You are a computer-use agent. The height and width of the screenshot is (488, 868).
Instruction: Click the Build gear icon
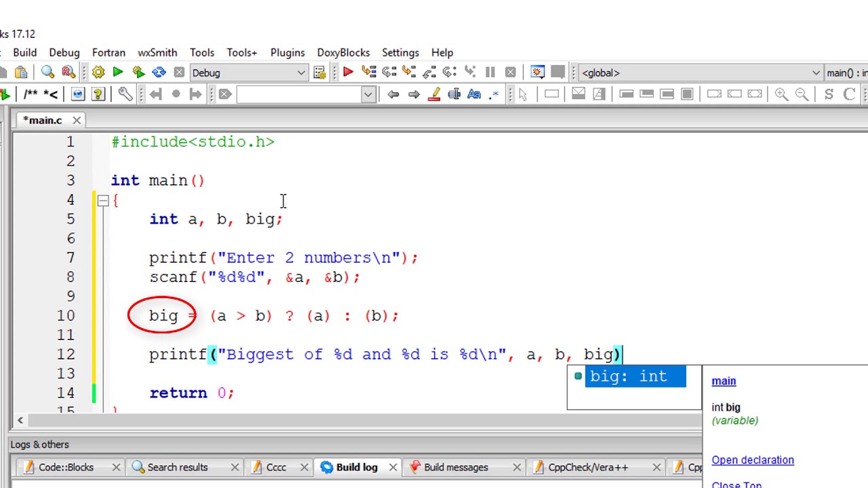[98, 73]
